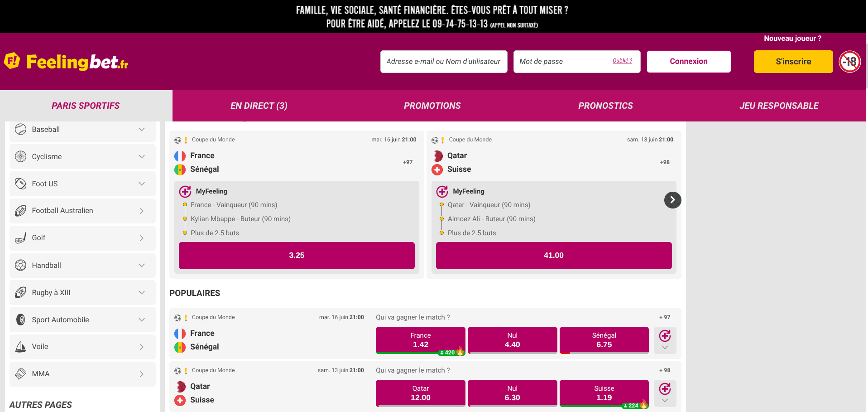Click the Voile sailboat icon
This screenshot has width=868, height=412.
pyautogui.click(x=20, y=347)
